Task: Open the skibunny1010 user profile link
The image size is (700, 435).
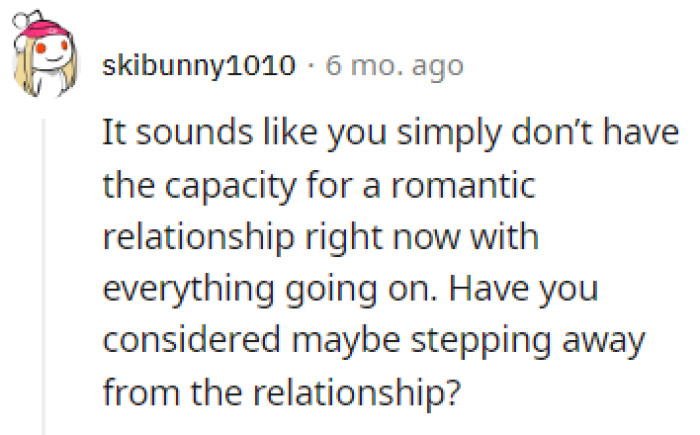Action: 199,66
